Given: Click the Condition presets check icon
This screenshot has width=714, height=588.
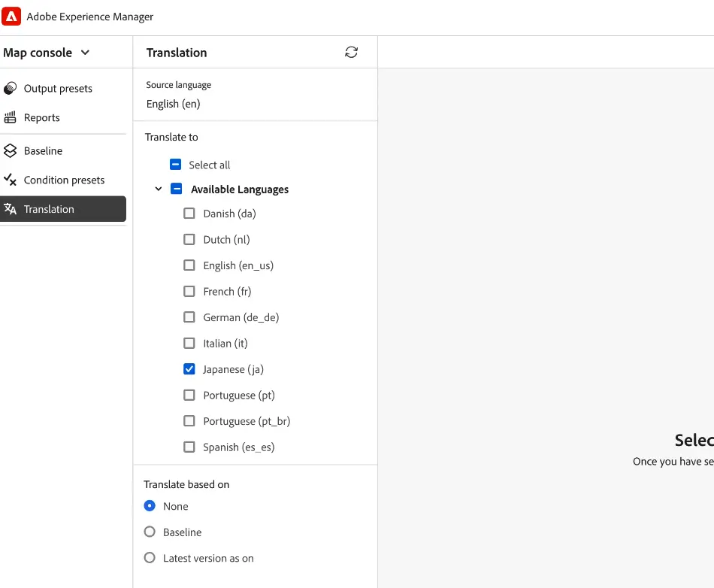Looking at the screenshot, I should pyautogui.click(x=10, y=180).
